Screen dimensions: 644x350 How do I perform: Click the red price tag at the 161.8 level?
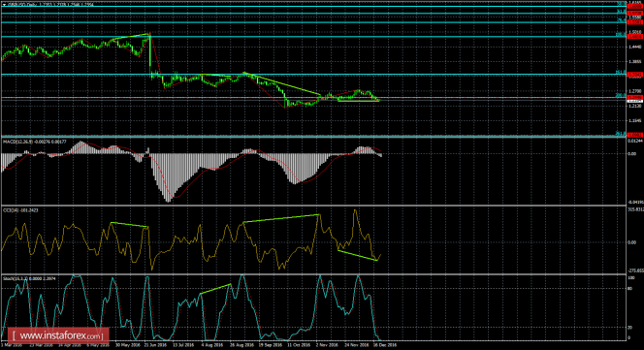click(635, 75)
